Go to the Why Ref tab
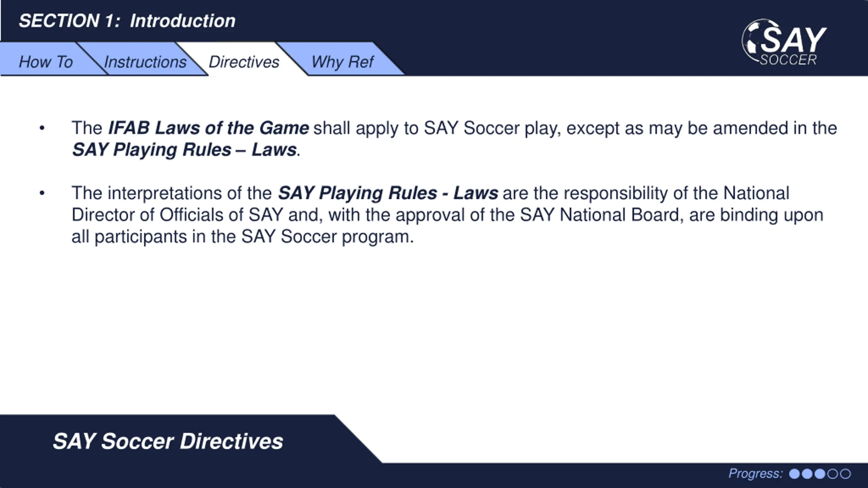 [342, 62]
